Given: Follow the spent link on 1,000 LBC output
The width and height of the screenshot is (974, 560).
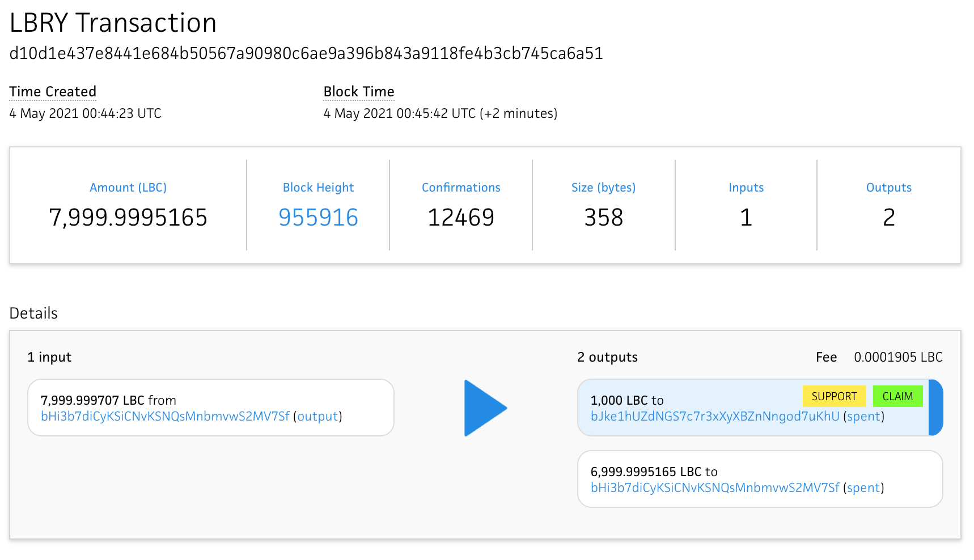Looking at the screenshot, I should click(x=864, y=417).
